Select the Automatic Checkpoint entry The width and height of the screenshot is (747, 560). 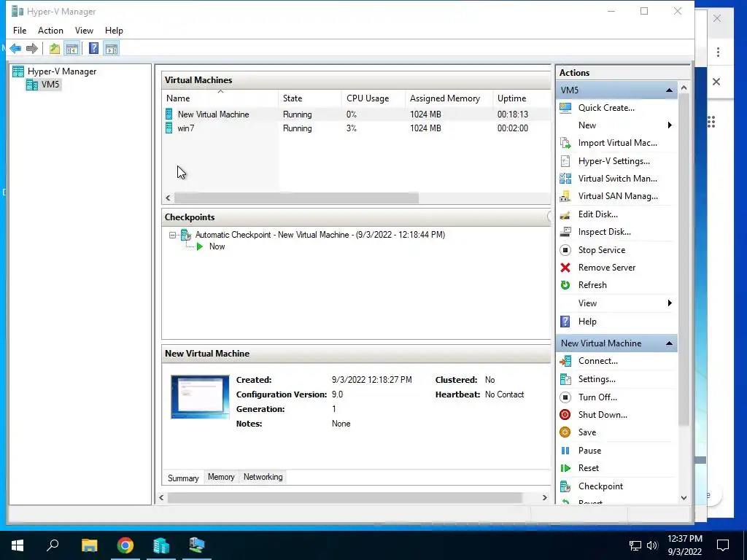[x=320, y=235]
